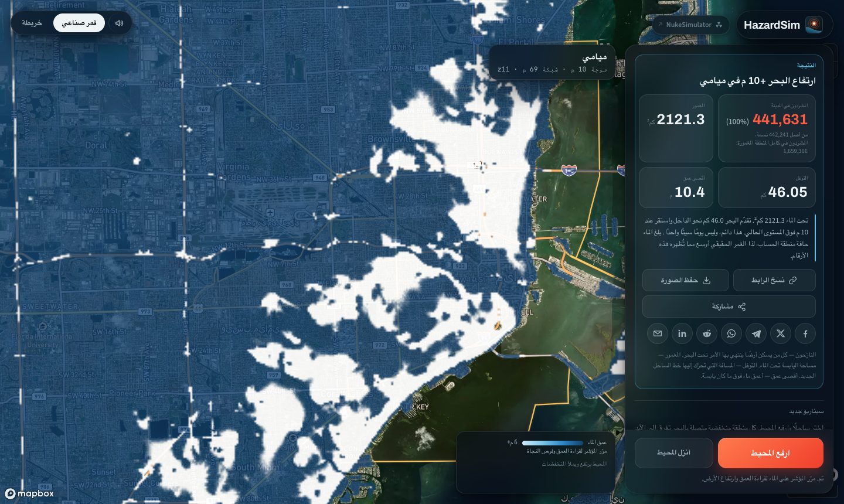844x504 pixels.
Task: Lower the ocean (انزل المحيط) button
Action: tap(674, 453)
